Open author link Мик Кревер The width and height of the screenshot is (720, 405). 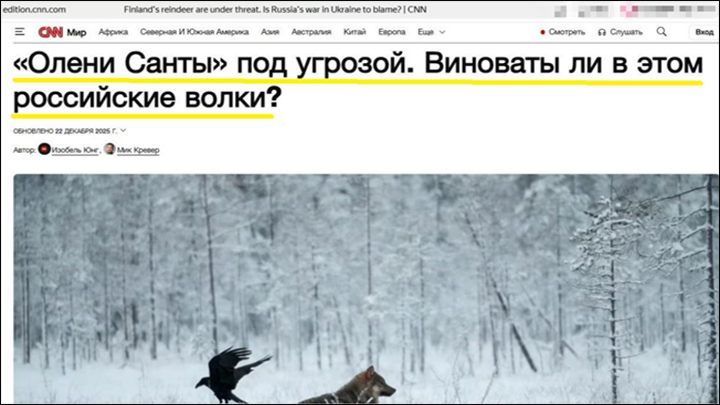(138, 150)
